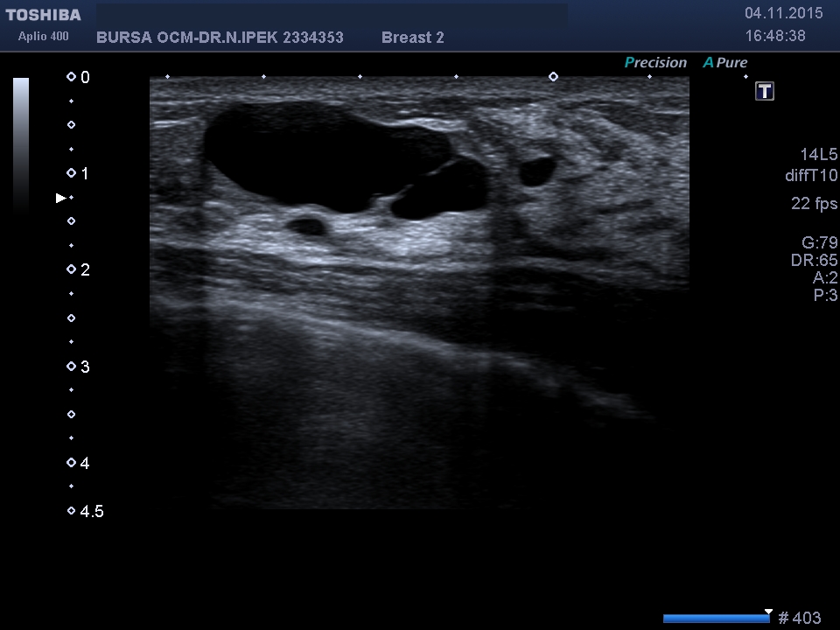Click the frame number '# 403'
The width and height of the screenshot is (840, 630).
coord(799,618)
